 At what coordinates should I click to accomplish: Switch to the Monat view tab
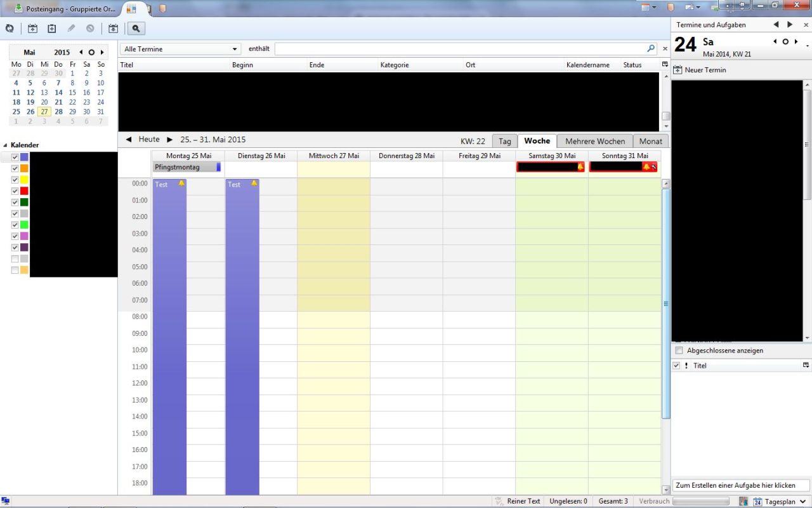point(651,142)
